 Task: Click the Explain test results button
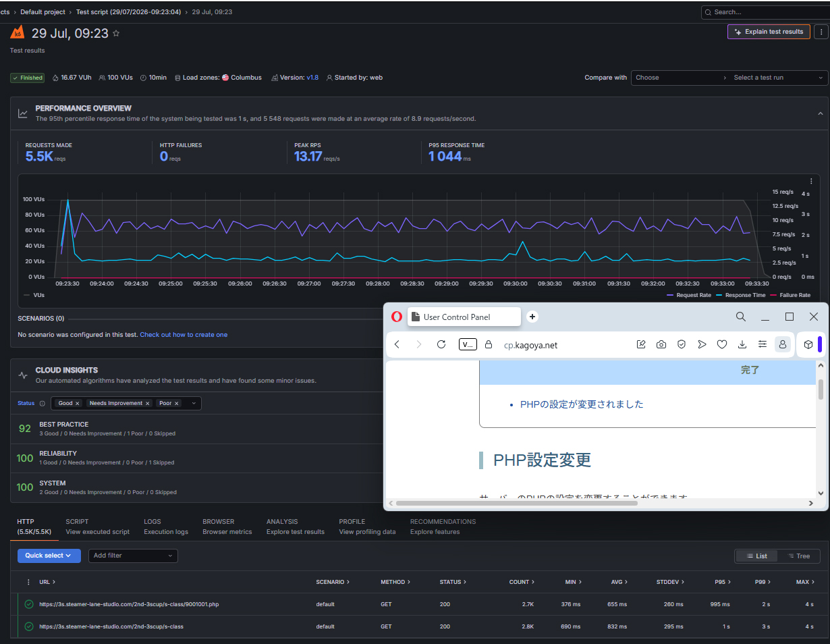pos(769,32)
